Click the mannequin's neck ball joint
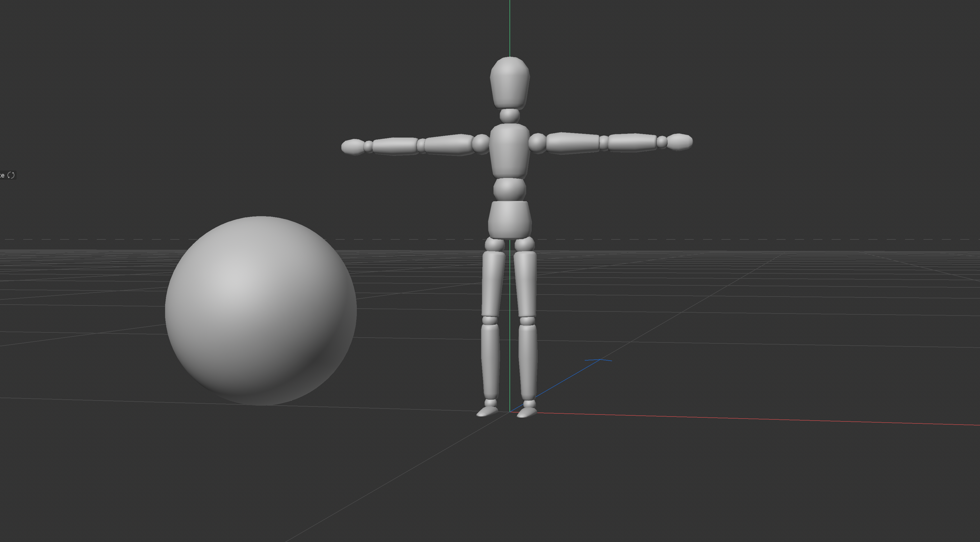Screen dimensions: 980x542 pyautogui.click(x=510, y=116)
